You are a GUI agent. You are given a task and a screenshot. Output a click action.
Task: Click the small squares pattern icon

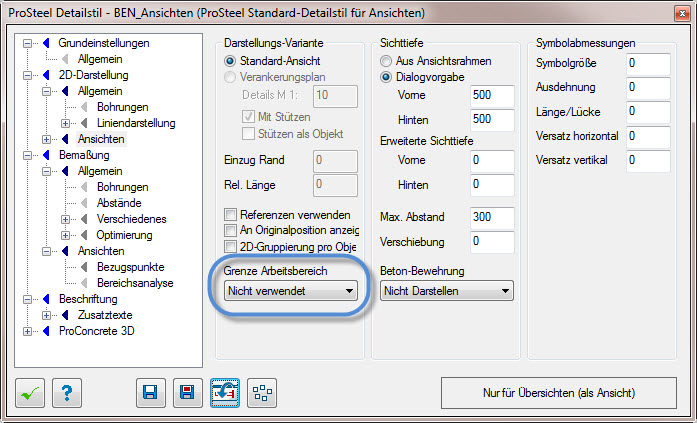coord(262,393)
